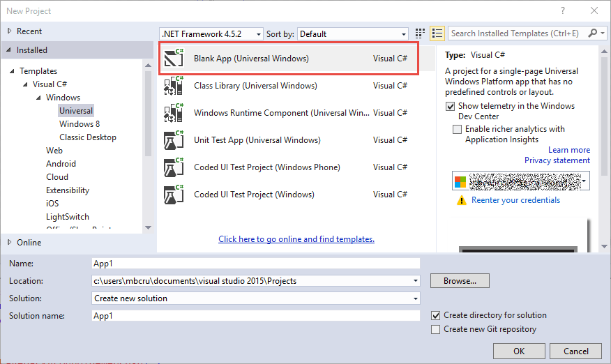
Task: Select the Classic Desktop tree item
Action: click(x=88, y=137)
